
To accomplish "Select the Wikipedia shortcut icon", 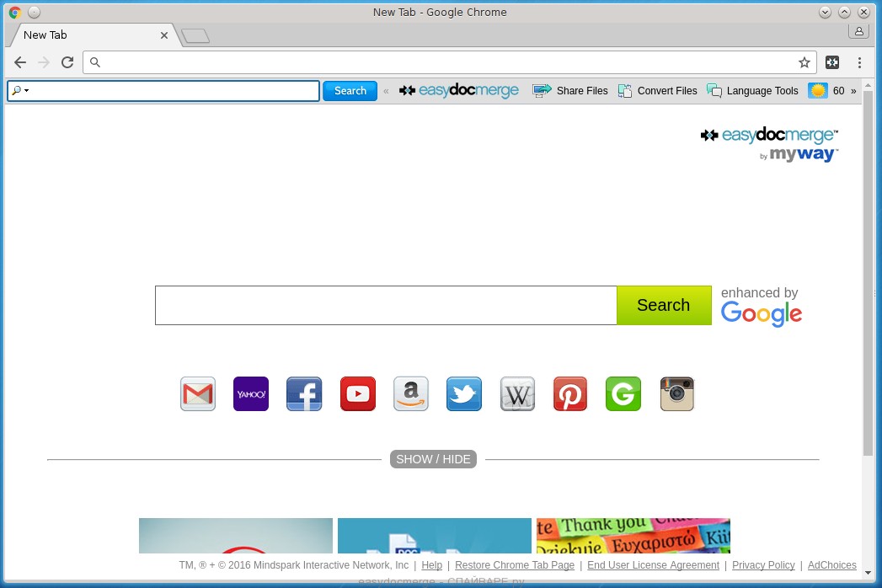I will [x=516, y=393].
